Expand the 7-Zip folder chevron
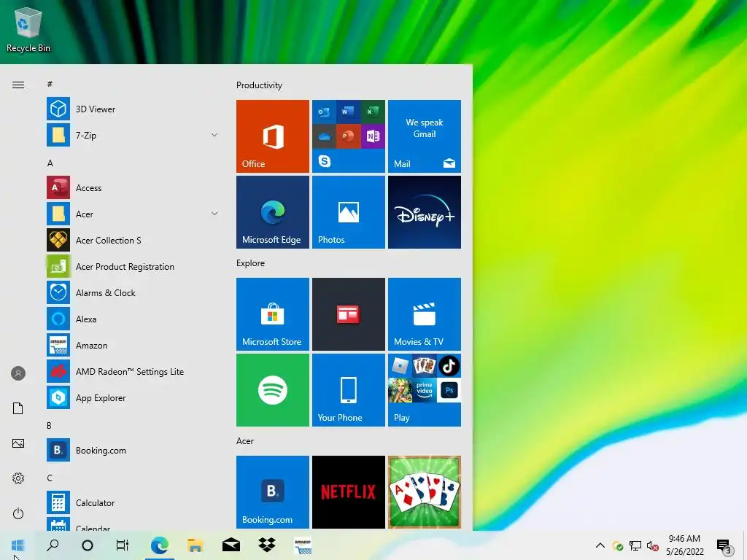747x560 pixels. (214, 135)
